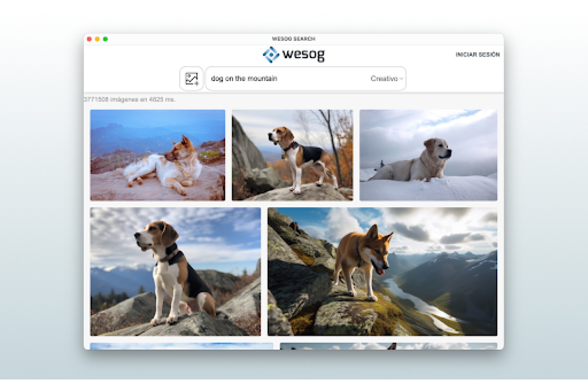588x392 pixels.
Task: Open the Creativo mode dropdown
Action: 387,78
